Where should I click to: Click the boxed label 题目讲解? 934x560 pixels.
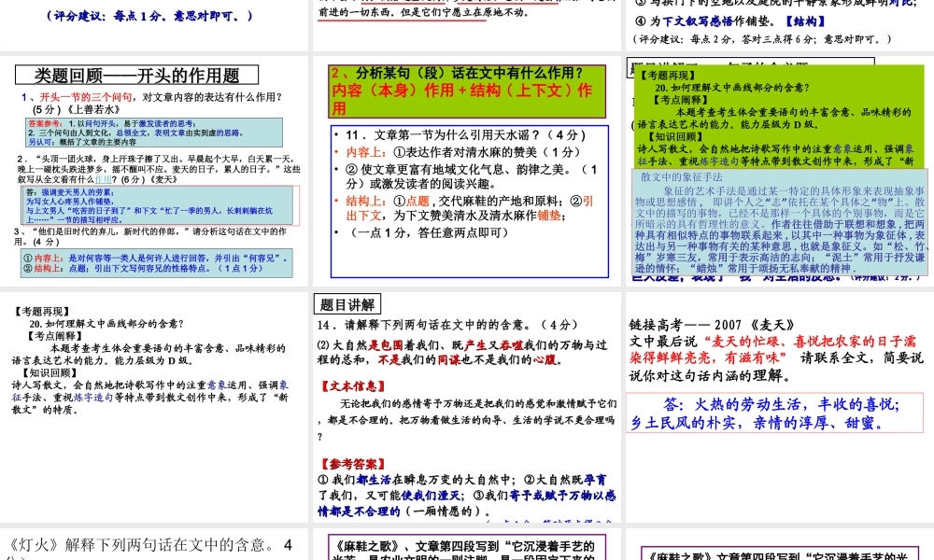pyautogui.click(x=347, y=304)
